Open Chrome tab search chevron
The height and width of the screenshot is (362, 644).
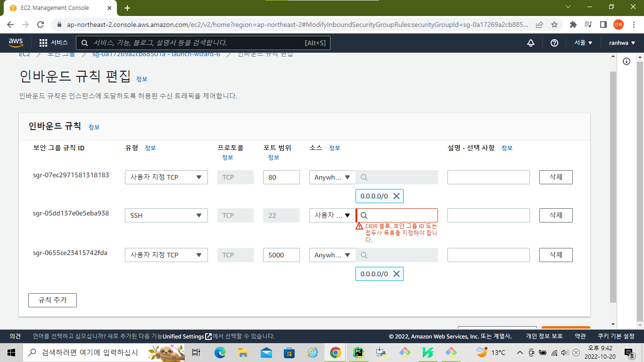(x=568, y=7)
